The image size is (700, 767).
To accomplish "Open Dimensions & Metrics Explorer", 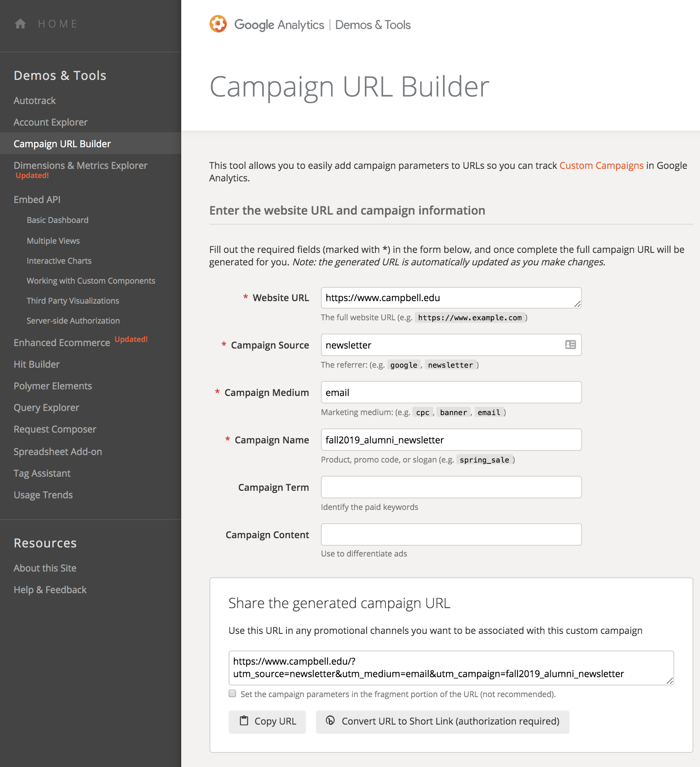I will pyautogui.click(x=81, y=166).
